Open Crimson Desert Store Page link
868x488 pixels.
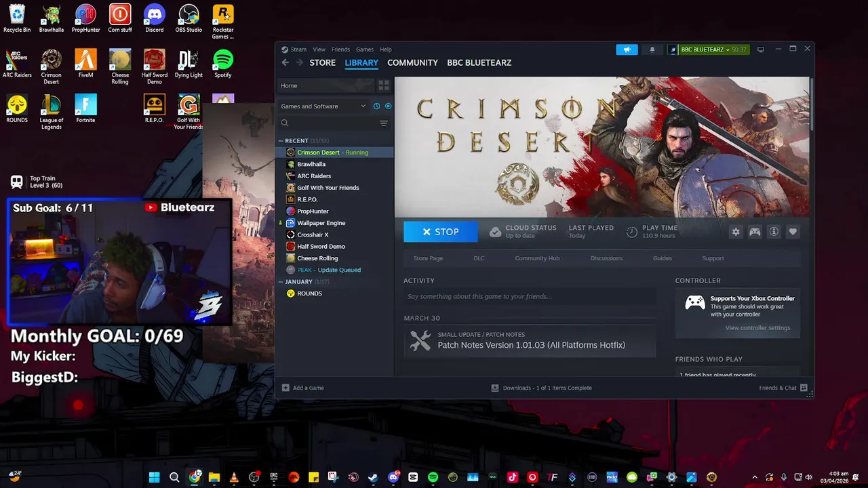(428, 258)
